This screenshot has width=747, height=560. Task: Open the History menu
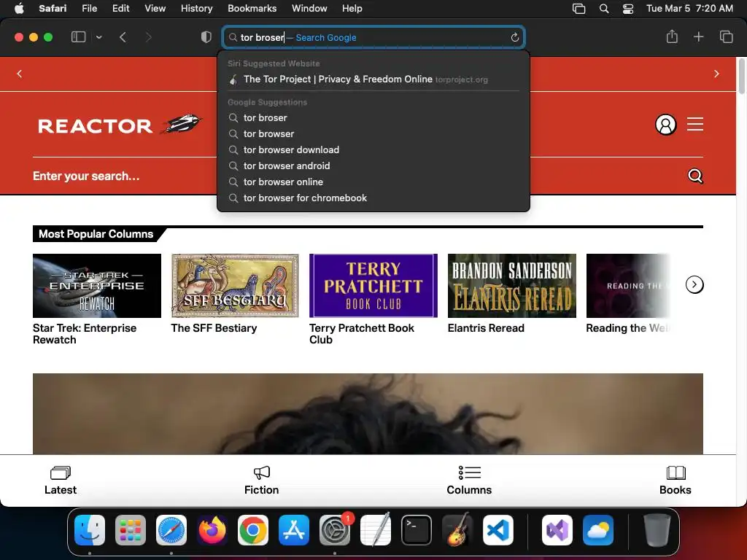(x=196, y=8)
